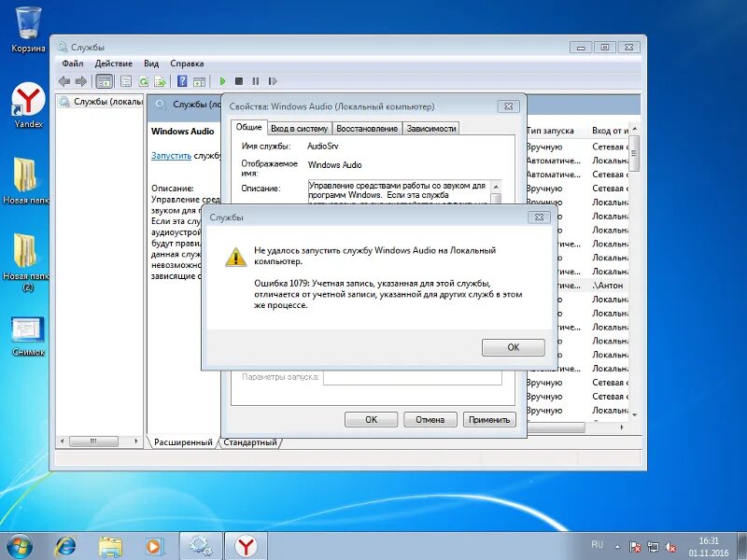Click the Параметры запуска input field
Viewport: 747px width, 560px height.
click(412, 377)
